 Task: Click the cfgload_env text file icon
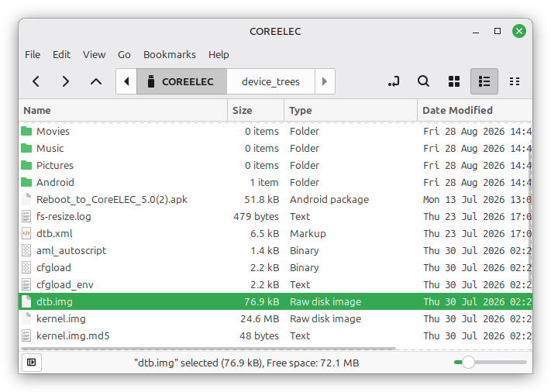coord(26,284)
